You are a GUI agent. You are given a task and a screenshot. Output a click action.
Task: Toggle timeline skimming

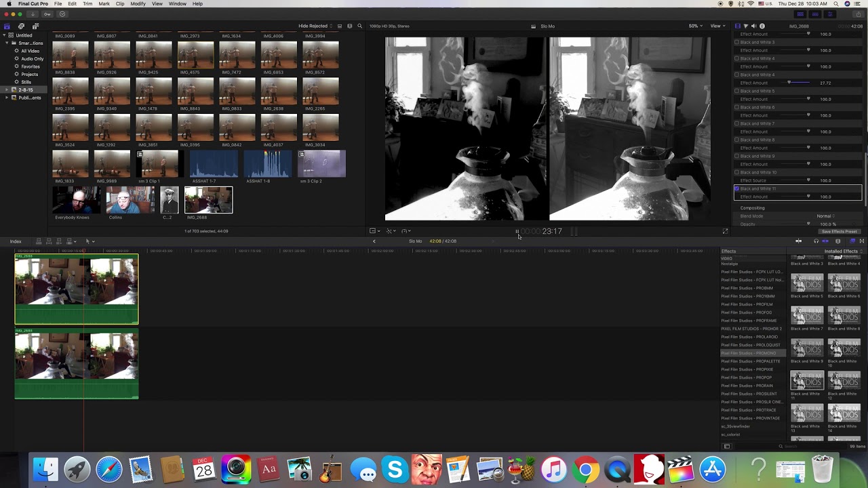click(799, 241)
